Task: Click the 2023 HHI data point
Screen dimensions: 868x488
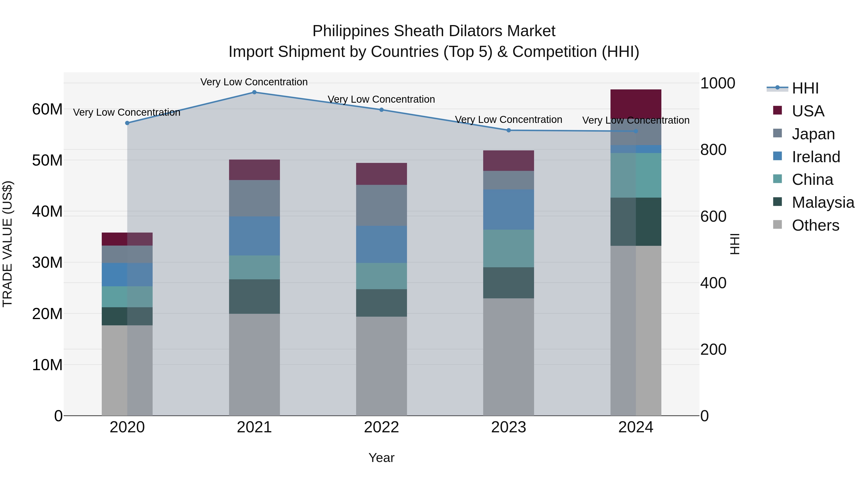Action: 509,130
